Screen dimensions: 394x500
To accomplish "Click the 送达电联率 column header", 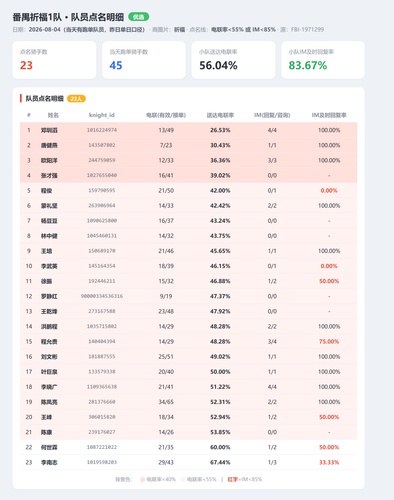I will (220, 115).
